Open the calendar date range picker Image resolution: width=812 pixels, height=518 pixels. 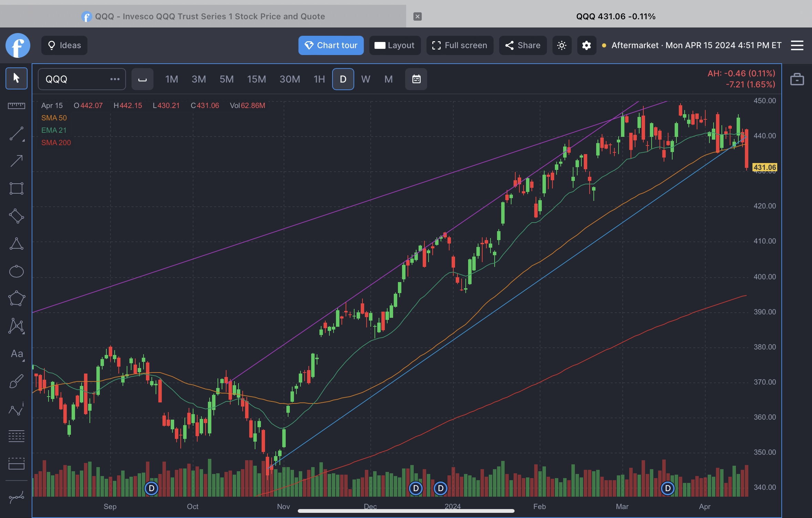coord(416,79)
